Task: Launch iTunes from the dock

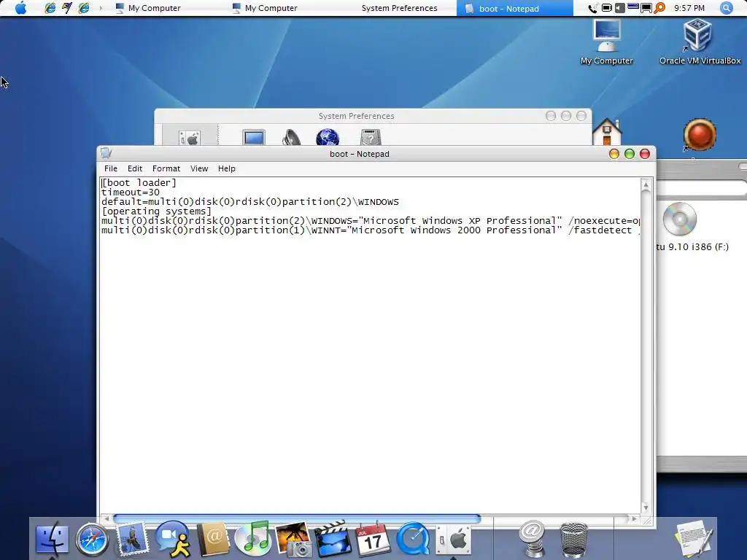Action: coord(253,539)
